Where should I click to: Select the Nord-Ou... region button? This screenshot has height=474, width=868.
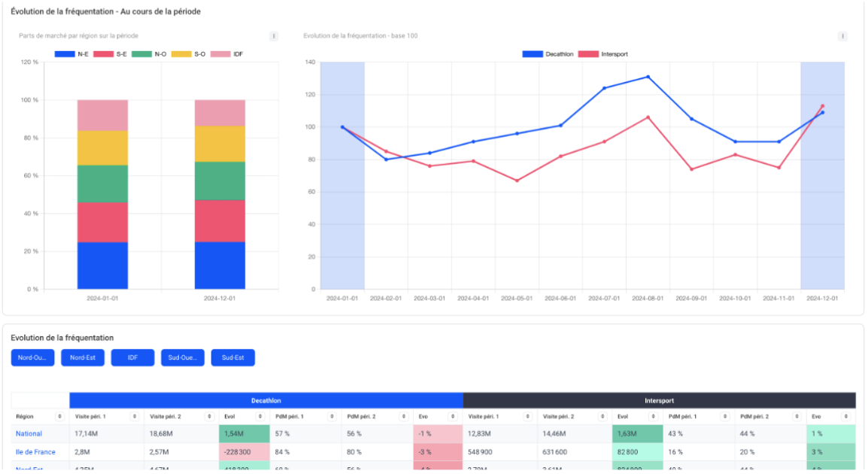[32, 357]
